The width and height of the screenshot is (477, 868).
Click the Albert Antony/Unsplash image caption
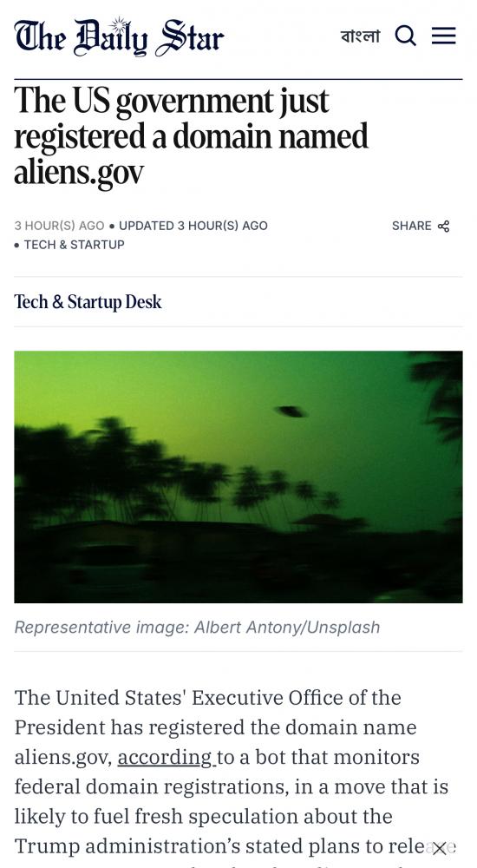click(197, 628)
